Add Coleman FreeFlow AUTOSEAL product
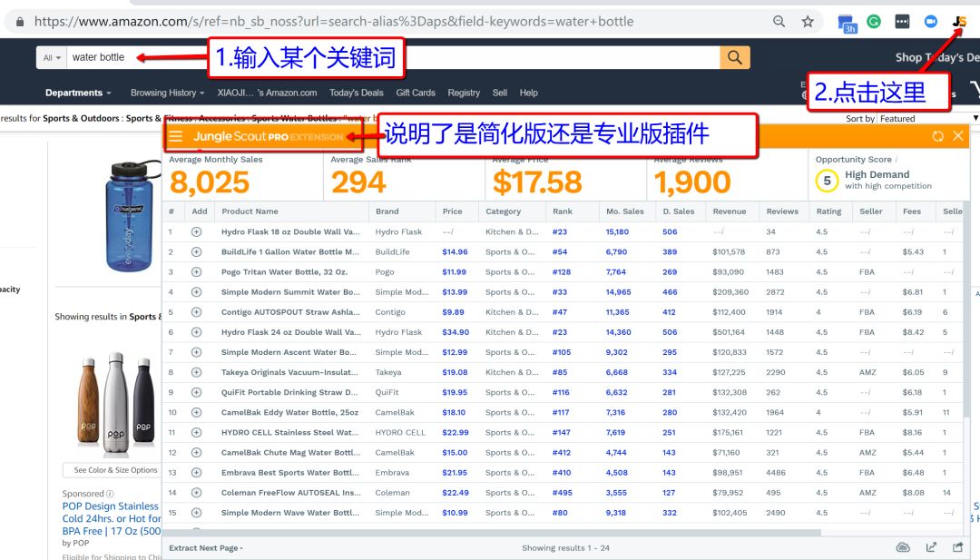This screenshot has width=980, height=560. (x=196, y=493)
